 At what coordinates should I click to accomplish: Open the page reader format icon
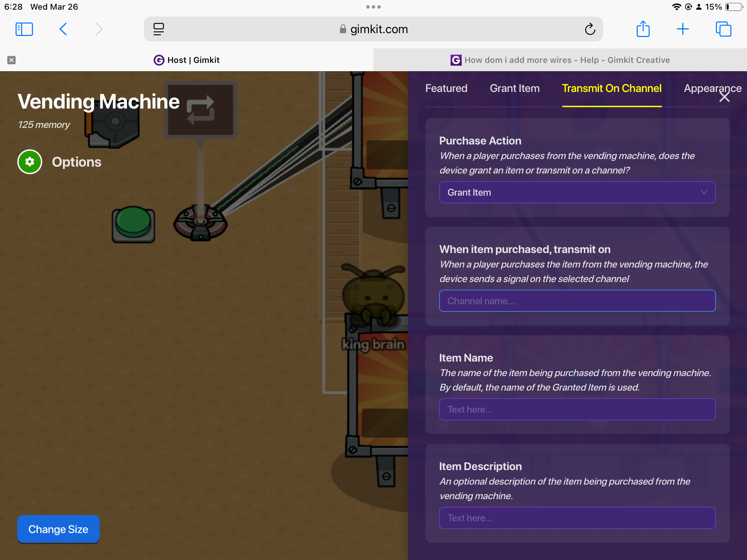pos(159,29)
